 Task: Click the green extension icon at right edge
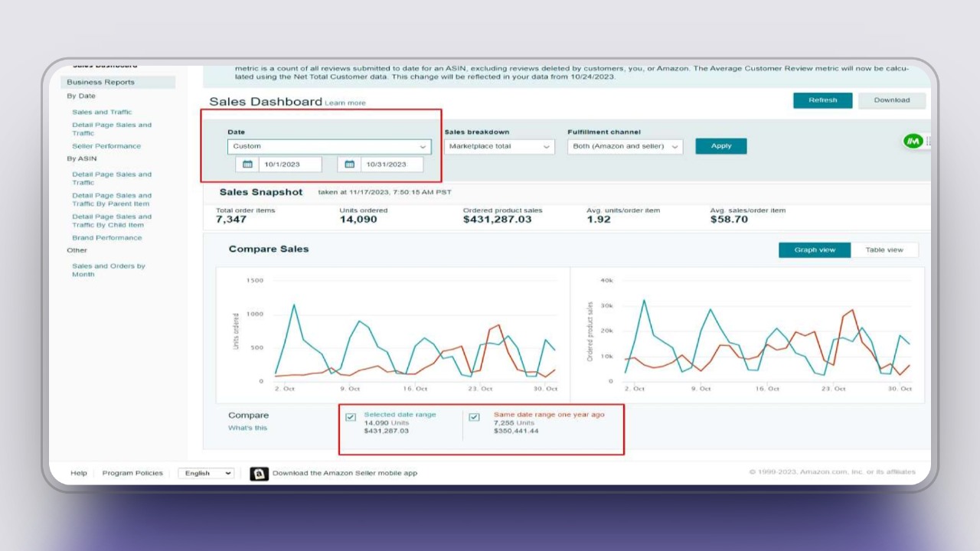913,141
